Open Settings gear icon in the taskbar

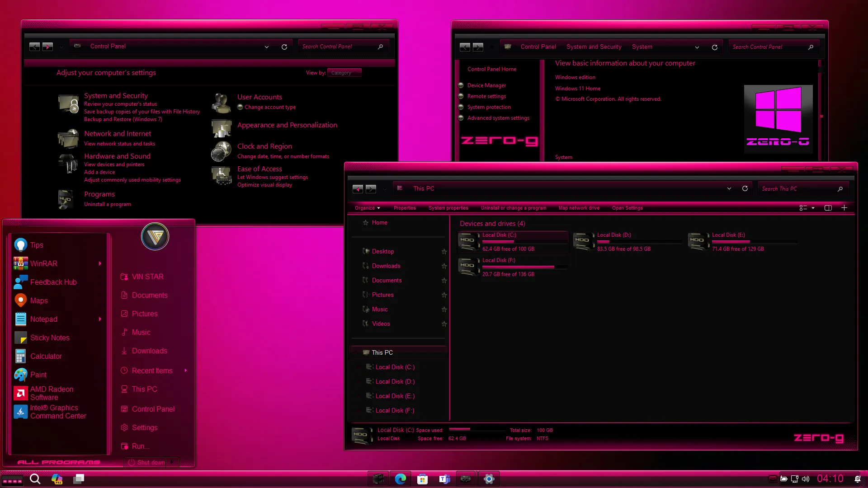489,479
